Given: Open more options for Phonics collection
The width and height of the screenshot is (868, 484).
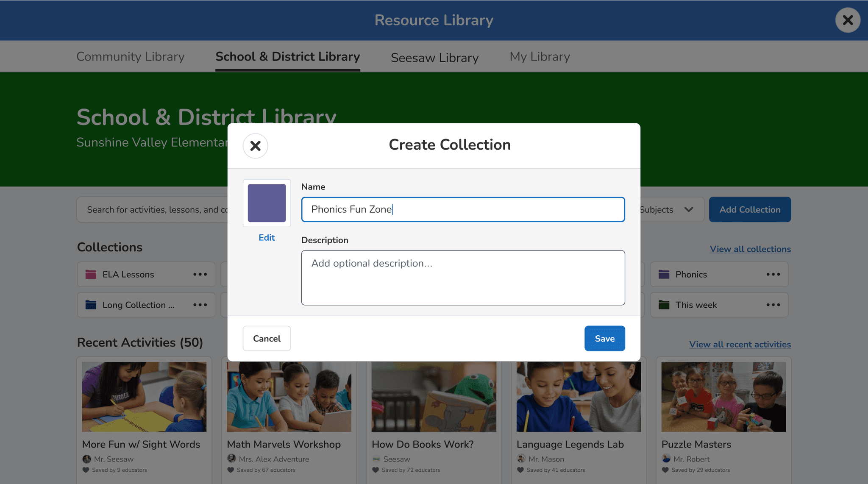Looking at the screenshot, I should pyautogui.click(x=773, y=274).
